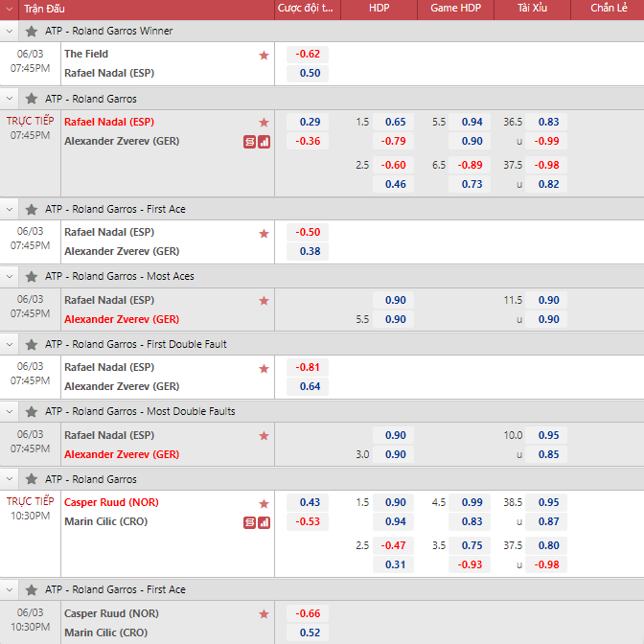644x644 pixels.
Task: Pick Nadal 2.5 handicap at -0.60
Action: pos(393,165)
